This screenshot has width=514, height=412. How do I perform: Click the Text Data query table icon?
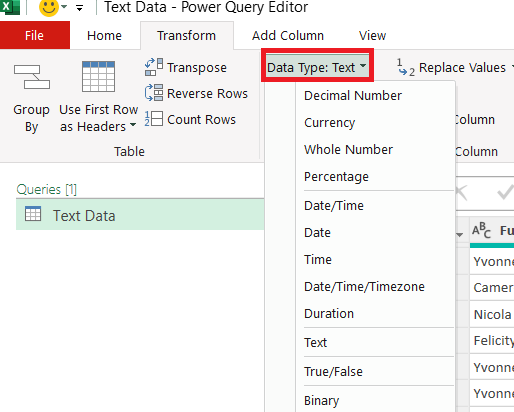click(x=33, y=214)
